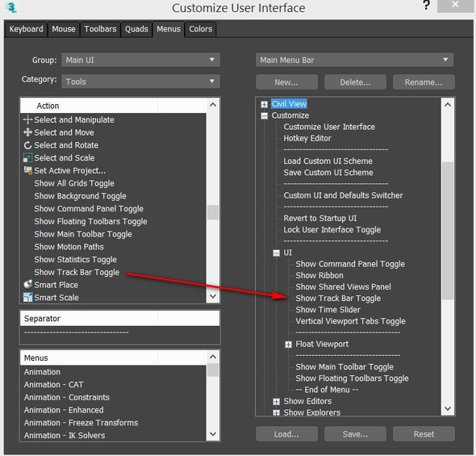
Task: Click the 3ds Max app icon in title bar
Action: pos(11,7)
